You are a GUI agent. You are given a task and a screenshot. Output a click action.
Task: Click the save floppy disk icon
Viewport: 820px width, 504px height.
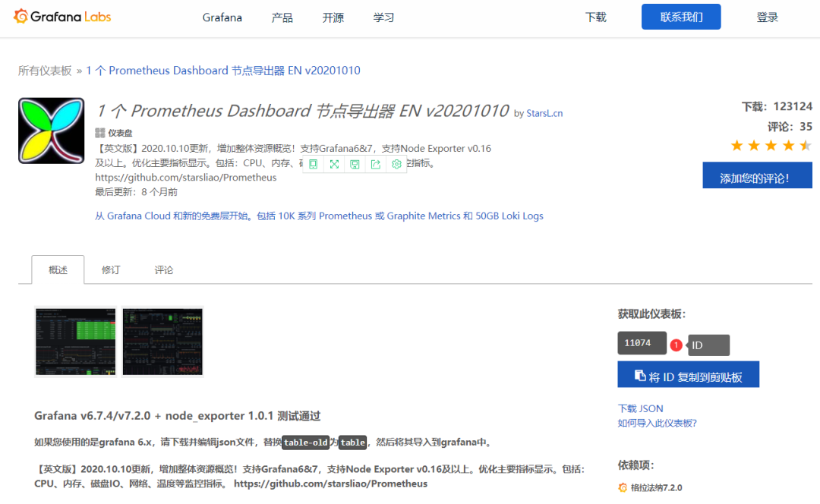click(355, 164)
